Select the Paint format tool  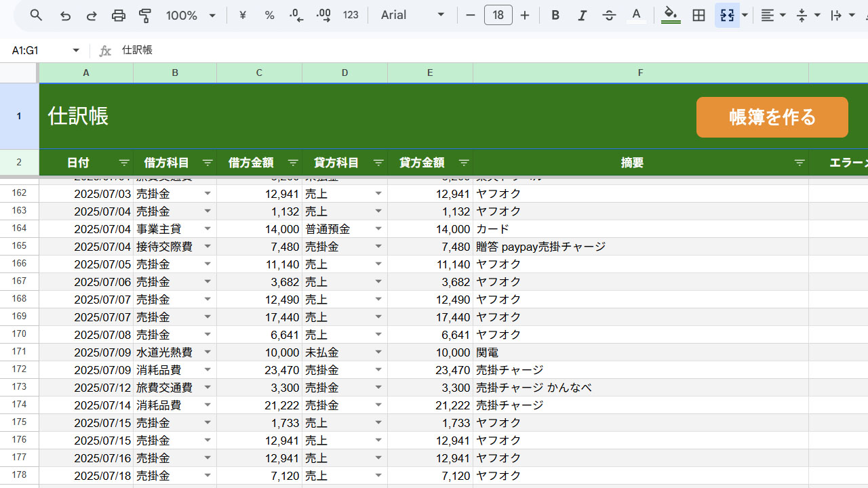145,15
